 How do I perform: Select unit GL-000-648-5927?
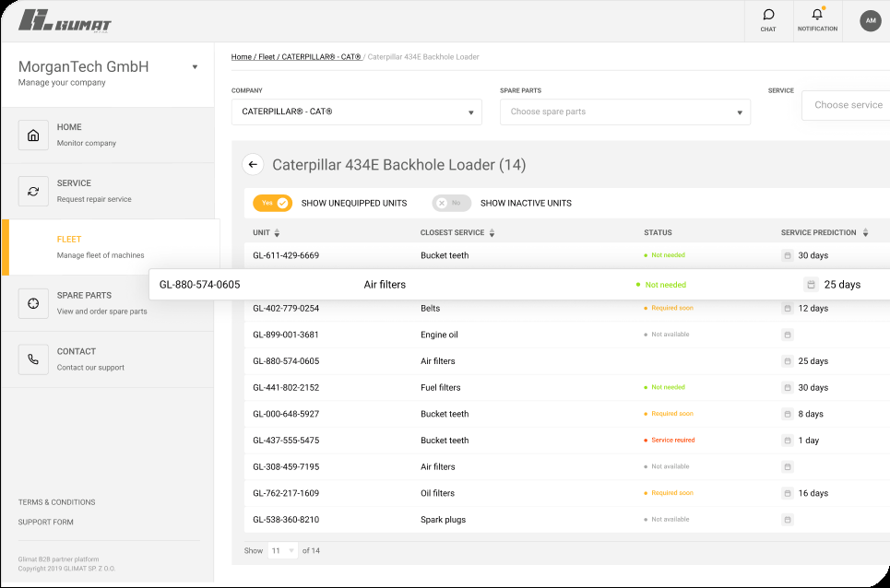286,414
